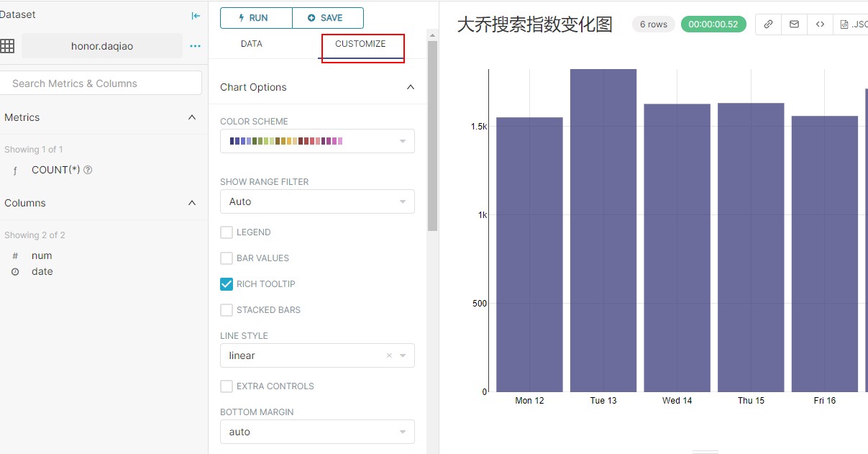Click the 00:00:00.52 query time badge
Image resolution: width=868 pixels, height=454 pixels.
click(x=713, y=24)
